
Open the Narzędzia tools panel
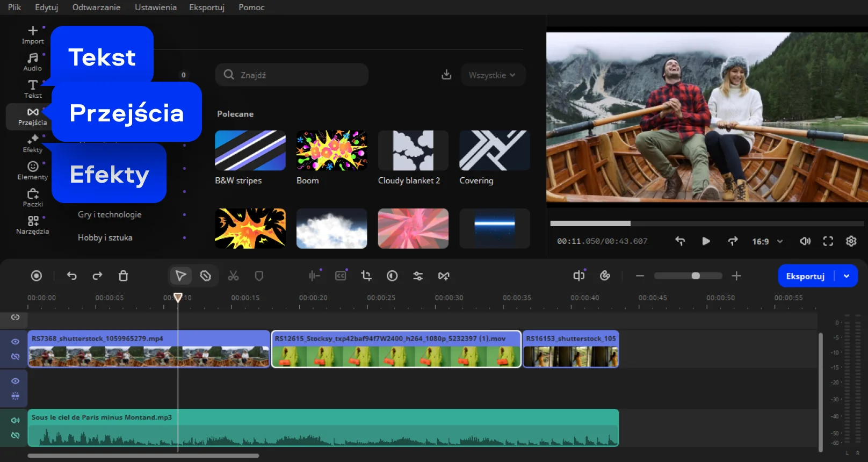click(33, 225)
